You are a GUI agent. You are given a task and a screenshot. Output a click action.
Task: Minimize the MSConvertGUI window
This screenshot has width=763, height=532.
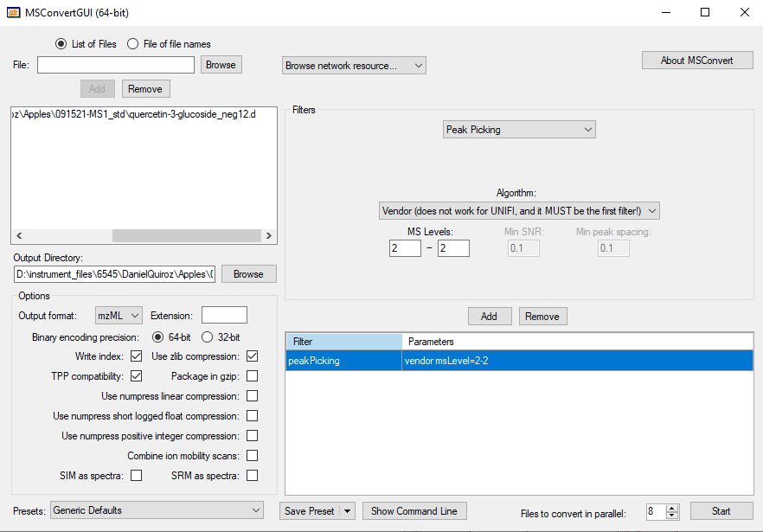pos(666,13)
